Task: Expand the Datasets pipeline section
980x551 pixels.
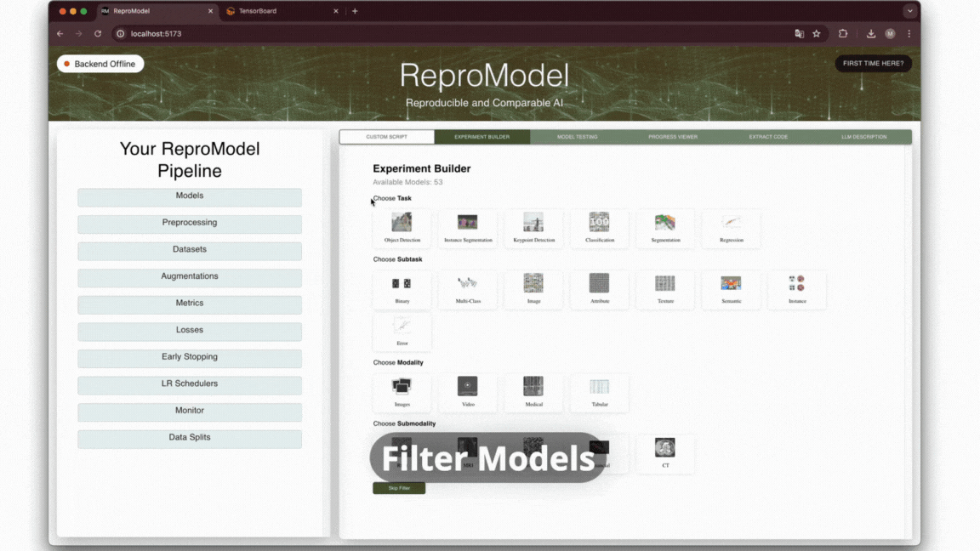Action: click(190, 251)
